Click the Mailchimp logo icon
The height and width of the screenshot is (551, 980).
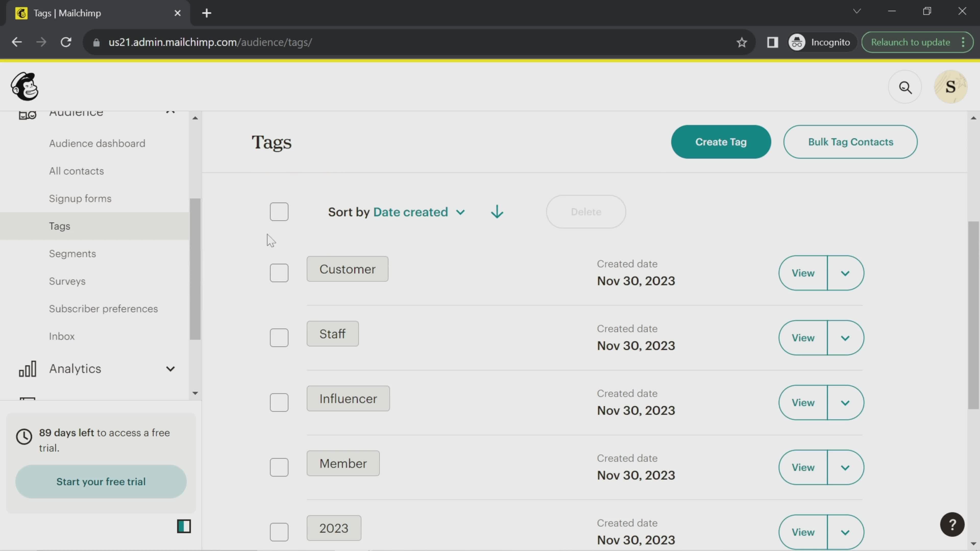click(24, 87)
